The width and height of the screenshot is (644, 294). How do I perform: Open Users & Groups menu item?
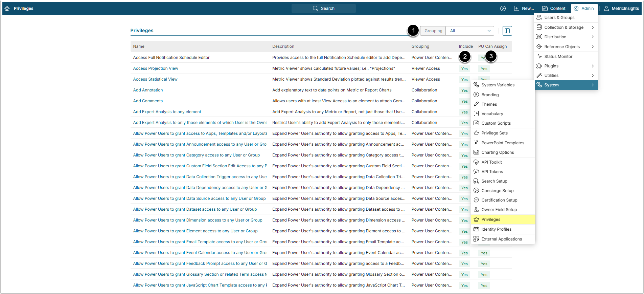click(x=559, y=18)
